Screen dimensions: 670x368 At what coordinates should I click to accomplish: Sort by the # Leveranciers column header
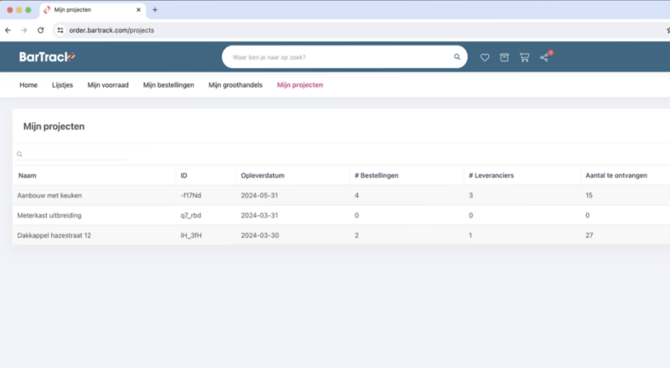[x=491, y=176]
